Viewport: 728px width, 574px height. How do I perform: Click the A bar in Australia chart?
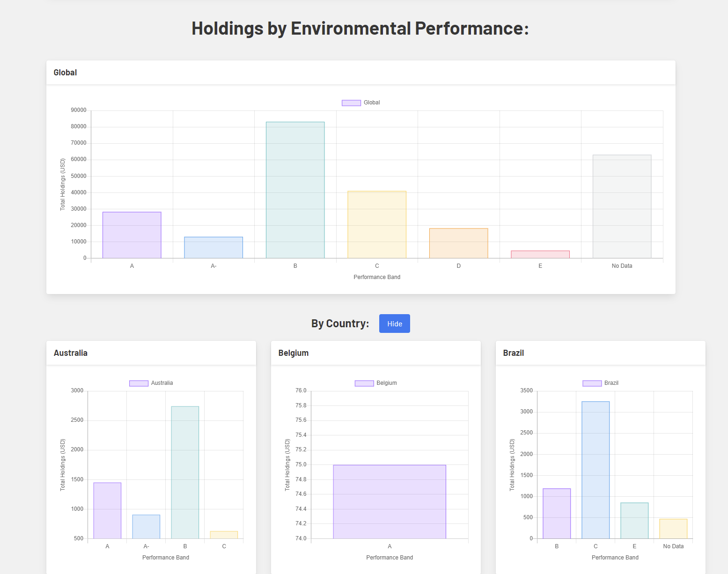click(107, 511)
